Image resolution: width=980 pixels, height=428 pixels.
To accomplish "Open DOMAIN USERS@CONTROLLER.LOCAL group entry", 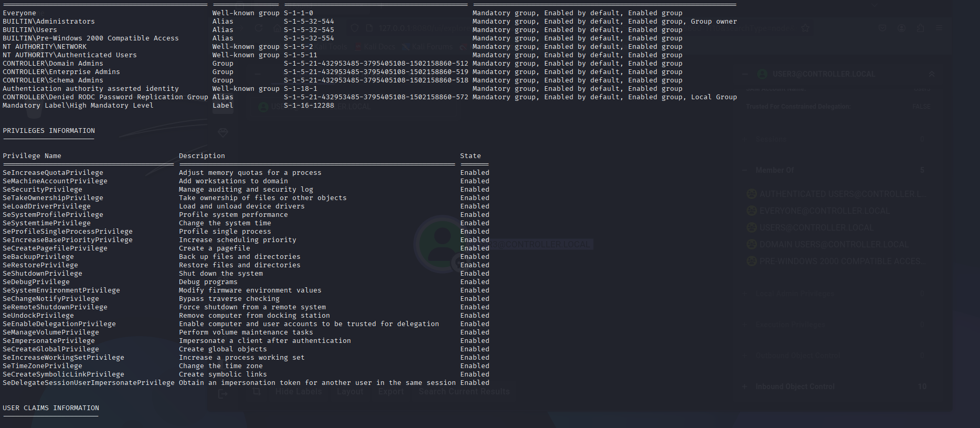I will (834, 244).
